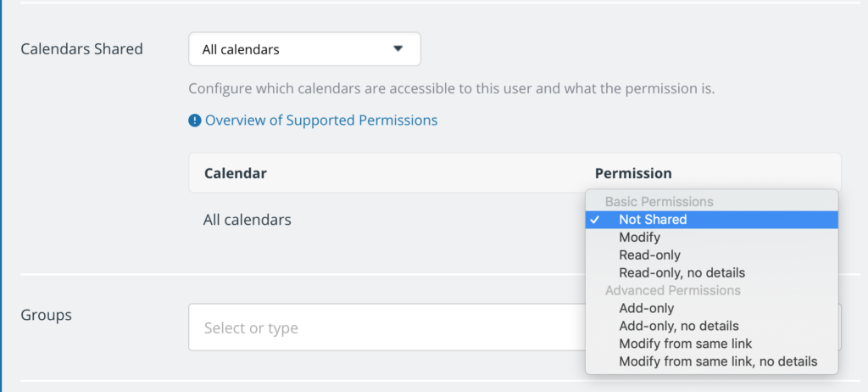The height and width of the screenshot is (392, 868).
Task: Click the Calendar column header
Action: click(236, 174)
